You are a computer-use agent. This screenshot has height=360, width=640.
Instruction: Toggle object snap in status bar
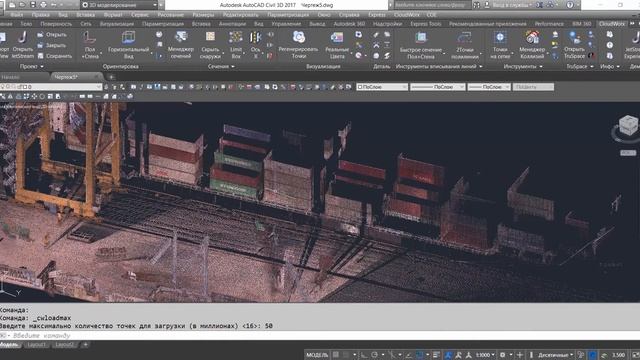(419, 355)
